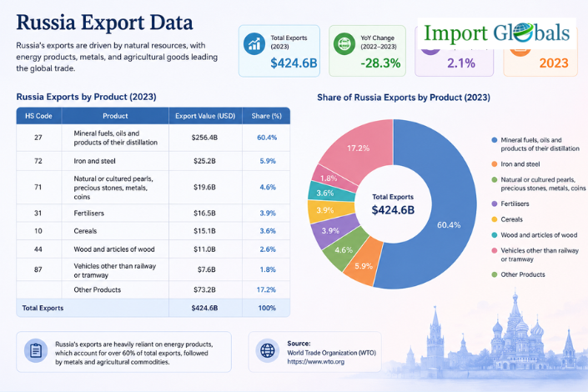Click the $7.6B export value cell
This screenshot has height=392, width=588.
(x=206, y=269)
